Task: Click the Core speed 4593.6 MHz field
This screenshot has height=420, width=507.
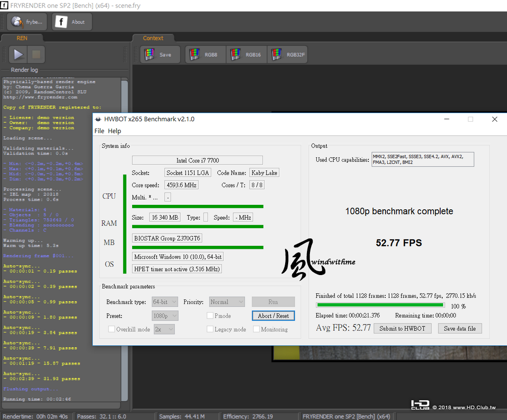Action: tap(181, 185)
